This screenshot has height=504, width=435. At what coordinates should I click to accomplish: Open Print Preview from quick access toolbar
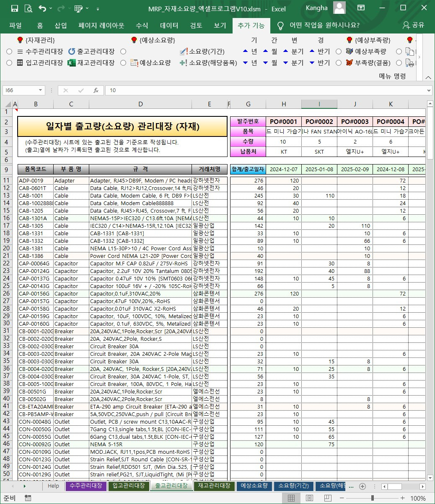28,8
